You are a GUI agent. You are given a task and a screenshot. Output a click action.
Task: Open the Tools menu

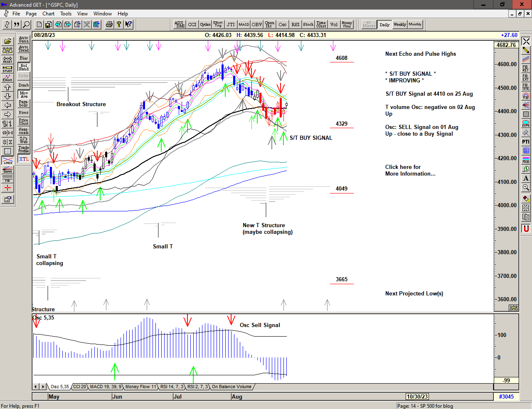click(66, 14)
